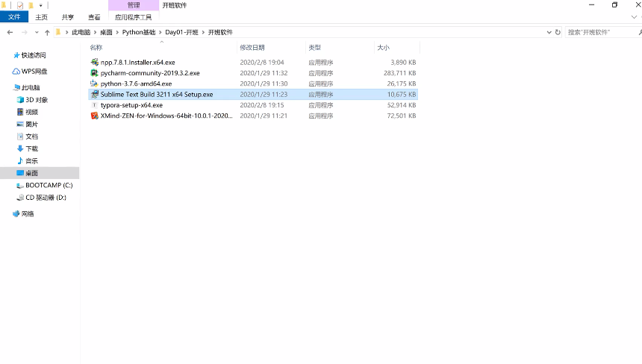Viewport: 642px width, 364px height.
Task: Go back with the back arrow
Action: (10, 32)
